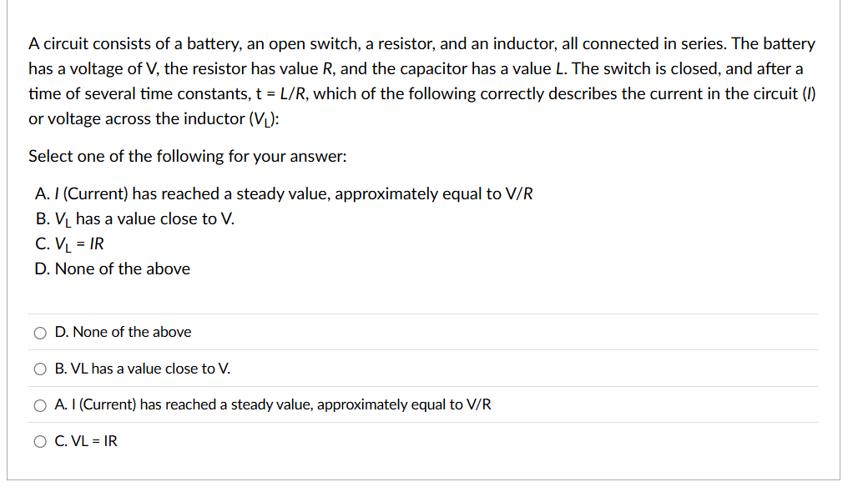Click the B. VL has a value close to V. answer label
Viewport: 868px width, 492px height.
(x=142, y=369)
